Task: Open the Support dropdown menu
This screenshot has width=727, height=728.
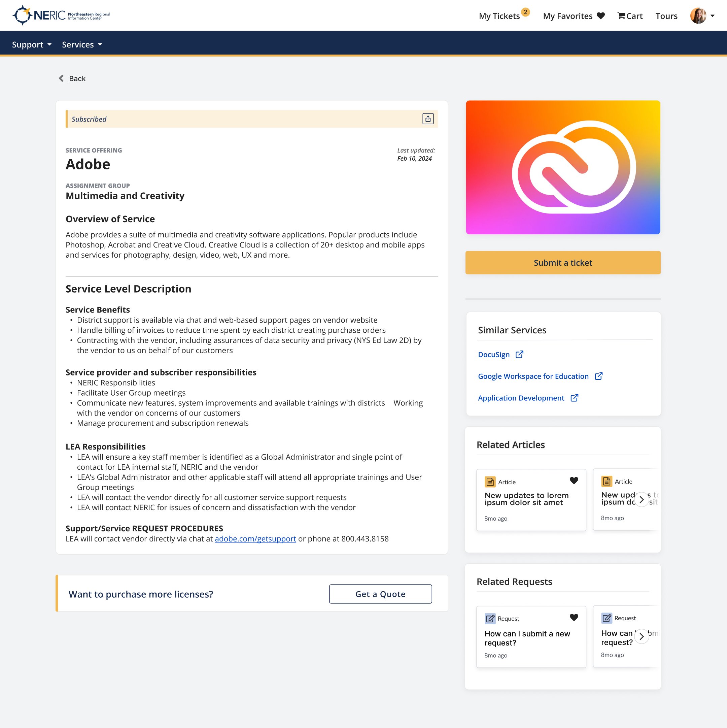Action: [x=32, y=44]
